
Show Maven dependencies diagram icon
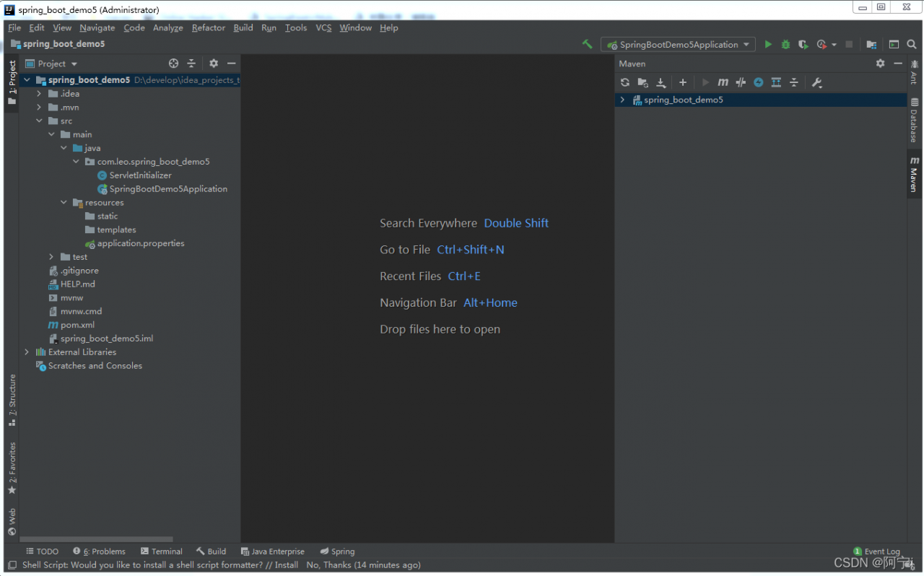point(776,82)
